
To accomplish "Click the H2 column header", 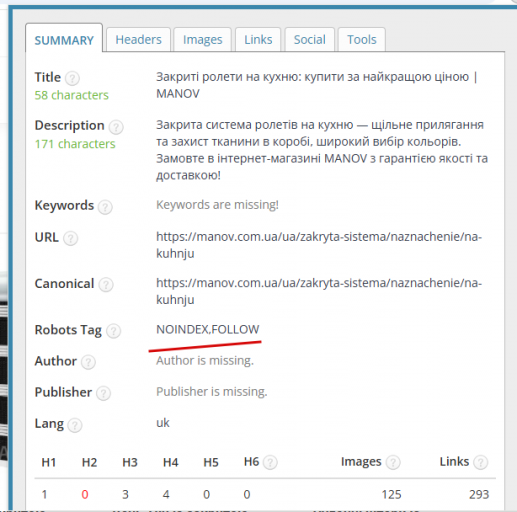I will [x=89, y=462].
